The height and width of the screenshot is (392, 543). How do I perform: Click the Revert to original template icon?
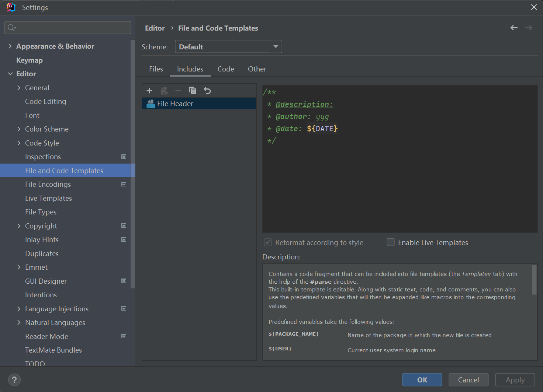[x=207, y=91]
